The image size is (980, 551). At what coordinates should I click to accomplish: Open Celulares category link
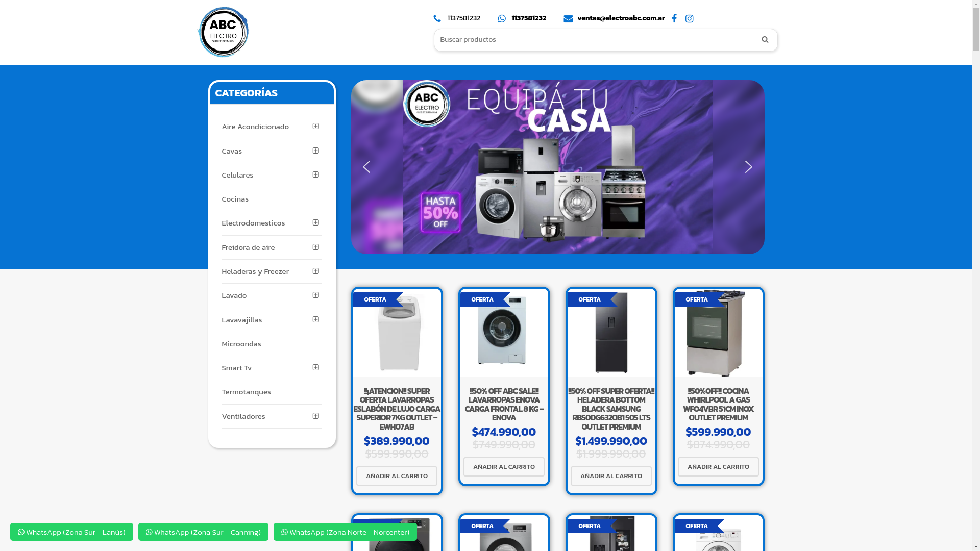[x=237, y=175]
